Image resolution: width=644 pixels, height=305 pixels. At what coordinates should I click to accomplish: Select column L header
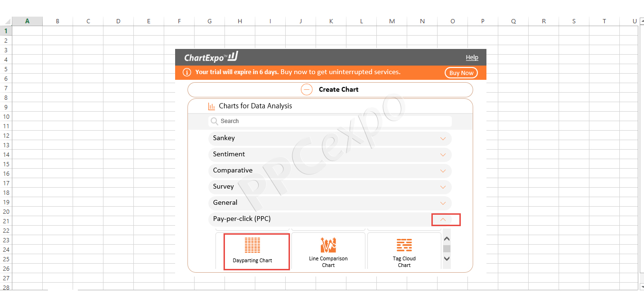click(361, 21)
